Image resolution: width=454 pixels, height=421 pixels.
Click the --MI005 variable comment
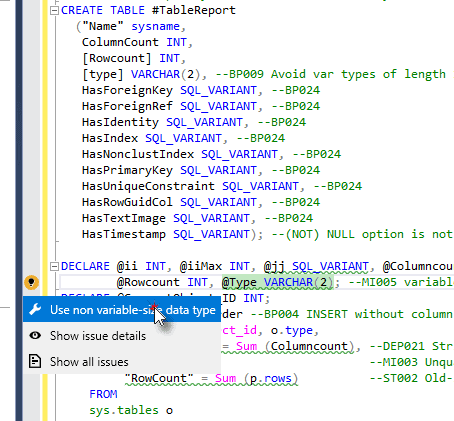pos(401,283)
